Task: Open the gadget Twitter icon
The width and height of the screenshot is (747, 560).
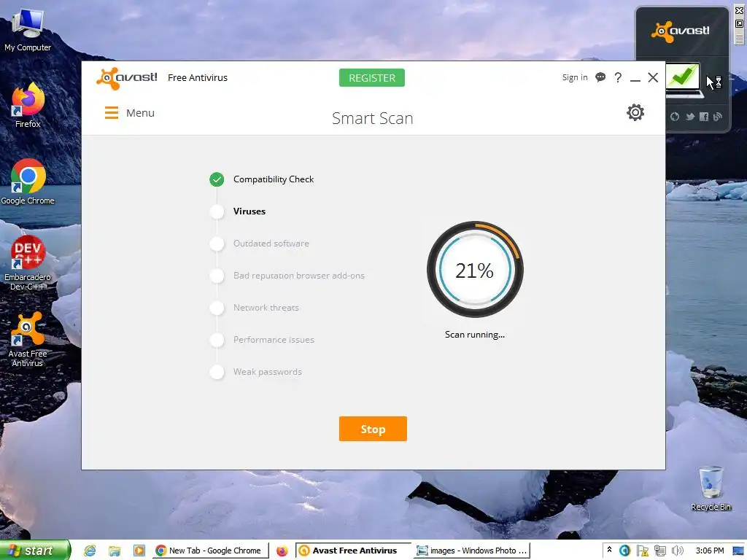Action: pyautogui.click(x=690, y=117)
